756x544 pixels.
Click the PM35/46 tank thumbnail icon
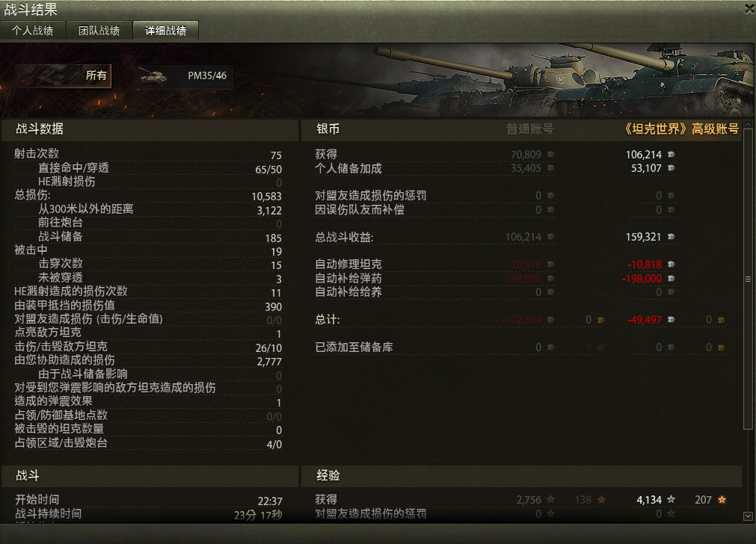pyautogui.click(x=153, y=76)
